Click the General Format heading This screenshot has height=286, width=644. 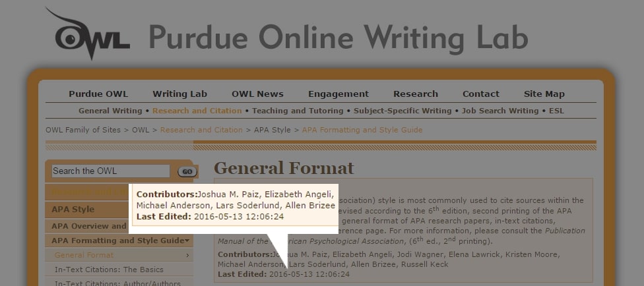point(284,168)
